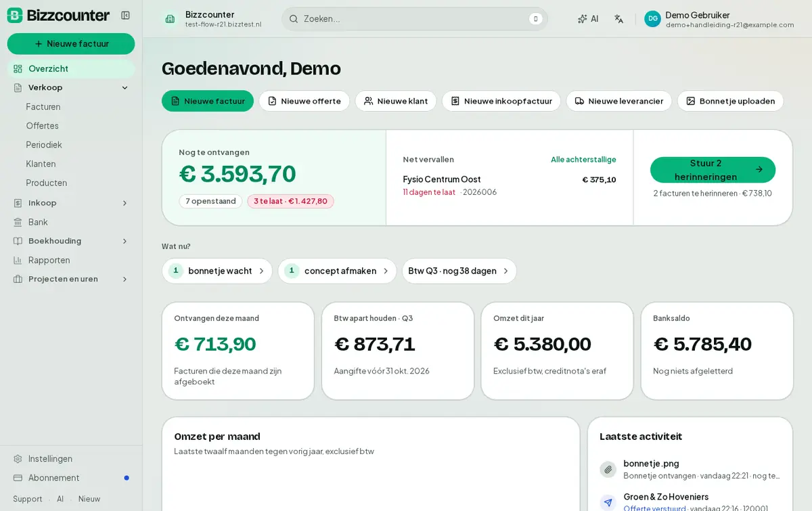Click the Inkoop icon in sidebar
This screenshot has width=812, height=511.
(x=18, y=202)
